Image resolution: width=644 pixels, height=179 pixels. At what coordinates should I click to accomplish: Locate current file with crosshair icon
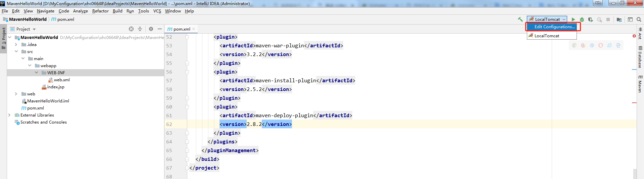pyautogui.click(x=131, y=29)
